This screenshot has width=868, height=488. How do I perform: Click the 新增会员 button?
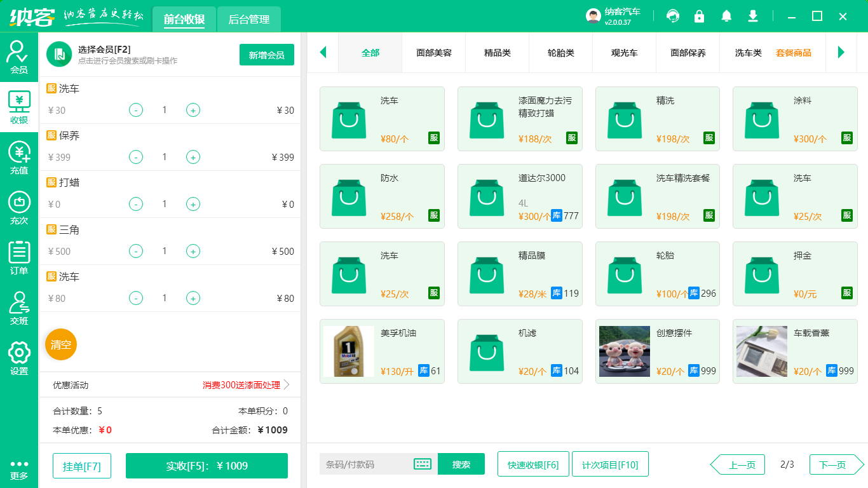(x=267, y=55)
